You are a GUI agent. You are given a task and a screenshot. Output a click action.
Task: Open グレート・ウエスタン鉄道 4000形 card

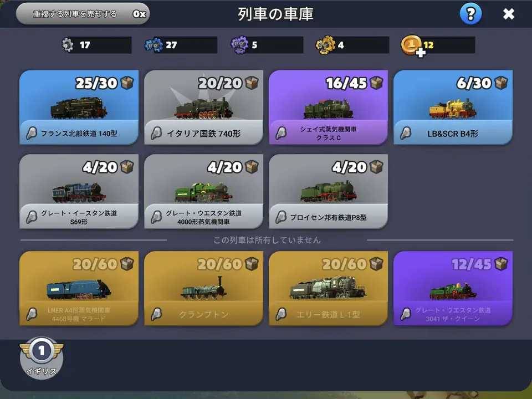click(203, 191)
